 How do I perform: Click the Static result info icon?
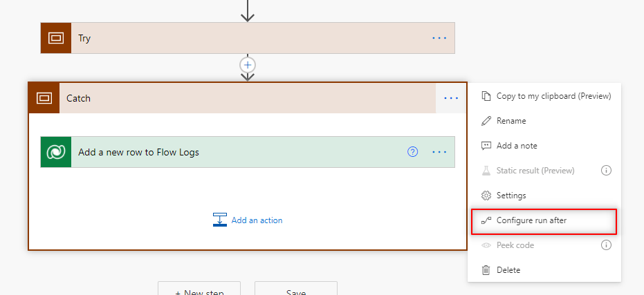(606, 171)
